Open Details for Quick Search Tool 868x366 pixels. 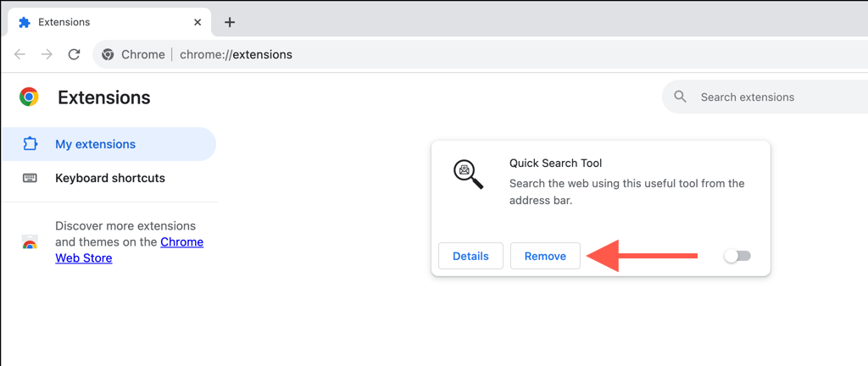(x=470, y=256)
